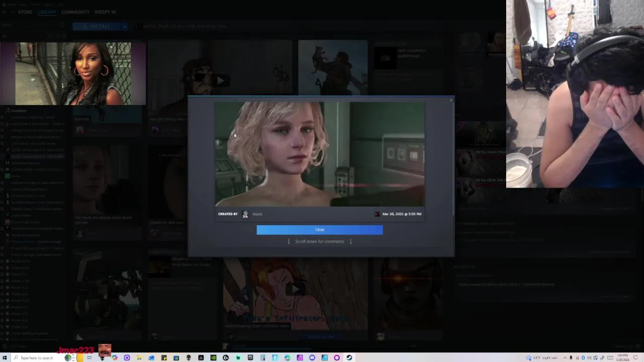
Task: Open the Windows Start menu
Action: 4,357
